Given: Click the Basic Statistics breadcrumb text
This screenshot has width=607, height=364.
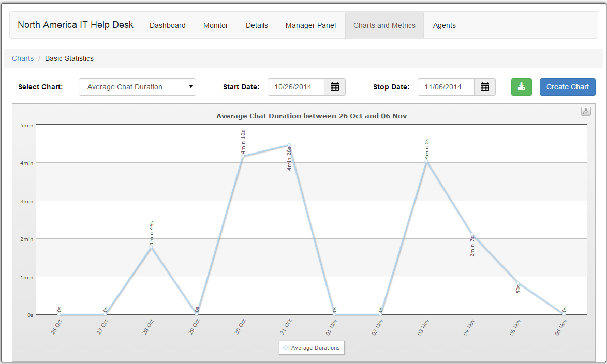Looking at the screenshot, I should [69, 58].
